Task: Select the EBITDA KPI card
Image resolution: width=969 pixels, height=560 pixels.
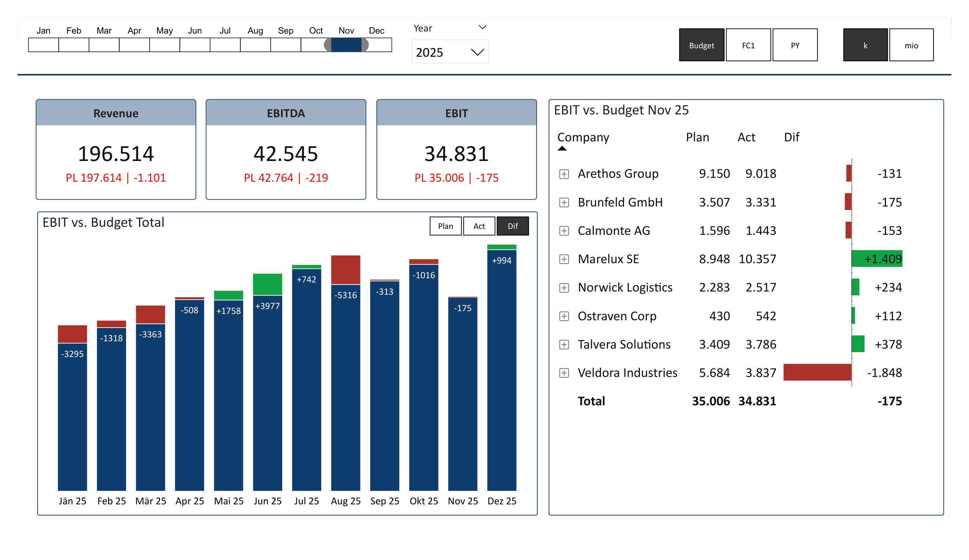Action: pyautogui.click(x=286, y=149)
